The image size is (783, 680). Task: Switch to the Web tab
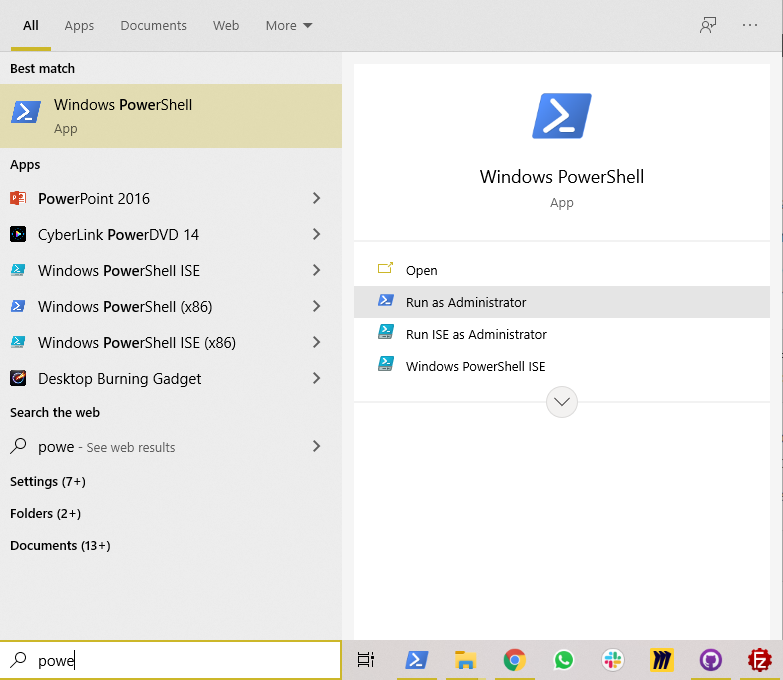point(226,25)
